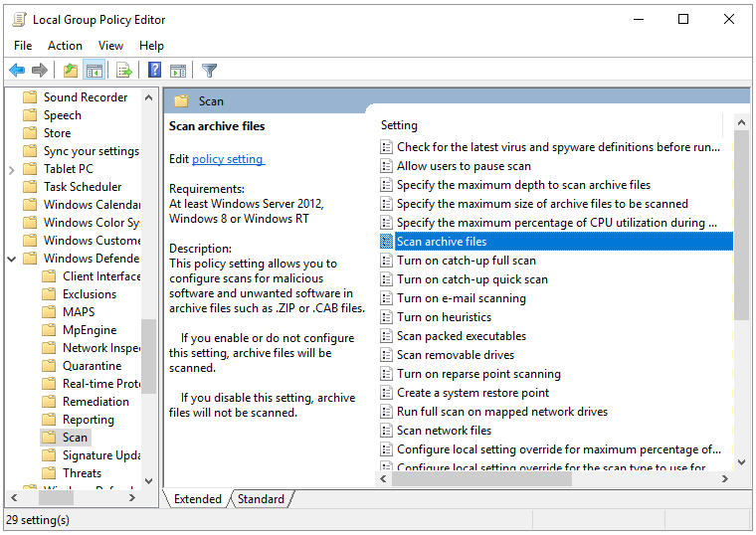756x535 pixels.
Task: Switch to the Standard tab
Action: click(x=261, y=499)
